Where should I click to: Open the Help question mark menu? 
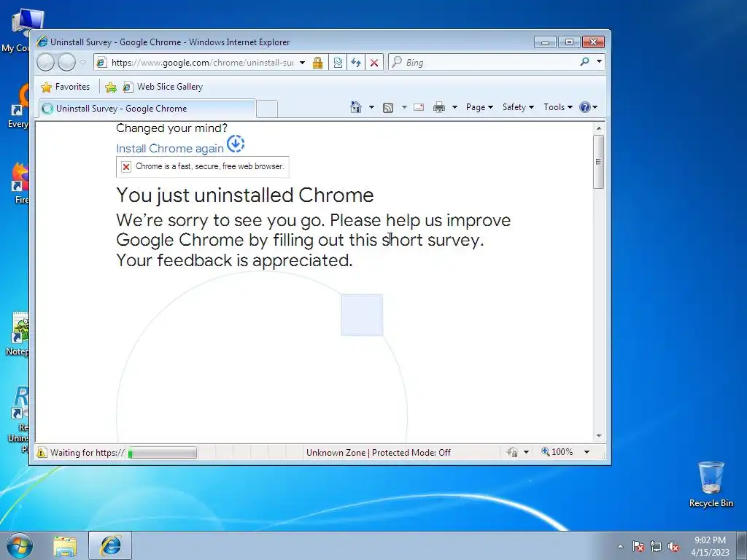point(588,107)
